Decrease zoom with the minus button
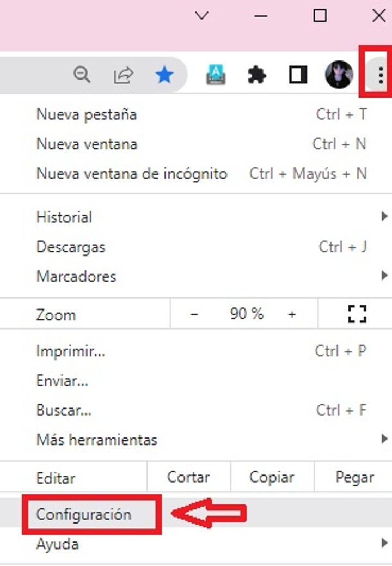Image resolution: width=392 pixels, height=566 pixels. click(194, 314)
